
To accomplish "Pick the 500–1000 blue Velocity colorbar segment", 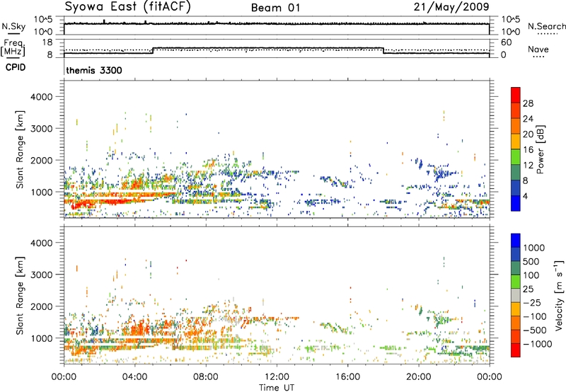I will pyautogui.click(x=516, y=255).
